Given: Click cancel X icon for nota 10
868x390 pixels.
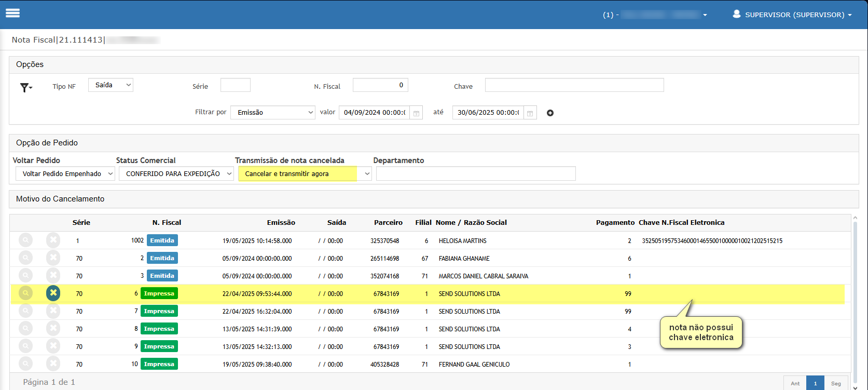Looking at the screenshot, I should click(53, 364).
